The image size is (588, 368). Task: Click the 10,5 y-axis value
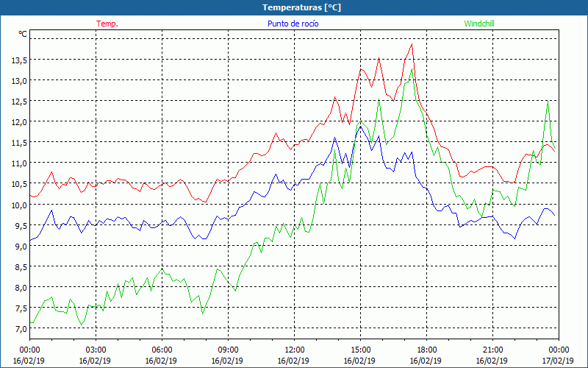19,184
